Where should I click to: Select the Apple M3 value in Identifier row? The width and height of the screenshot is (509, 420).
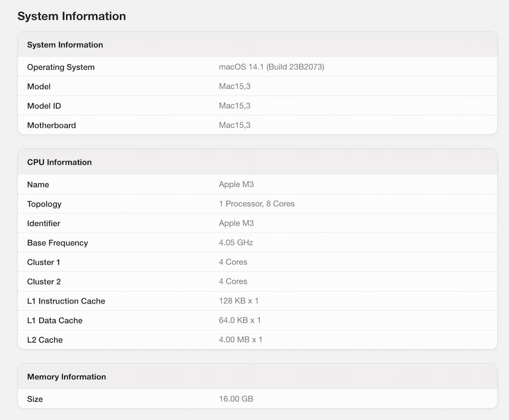pyautogui.click(x=236, y=223)
